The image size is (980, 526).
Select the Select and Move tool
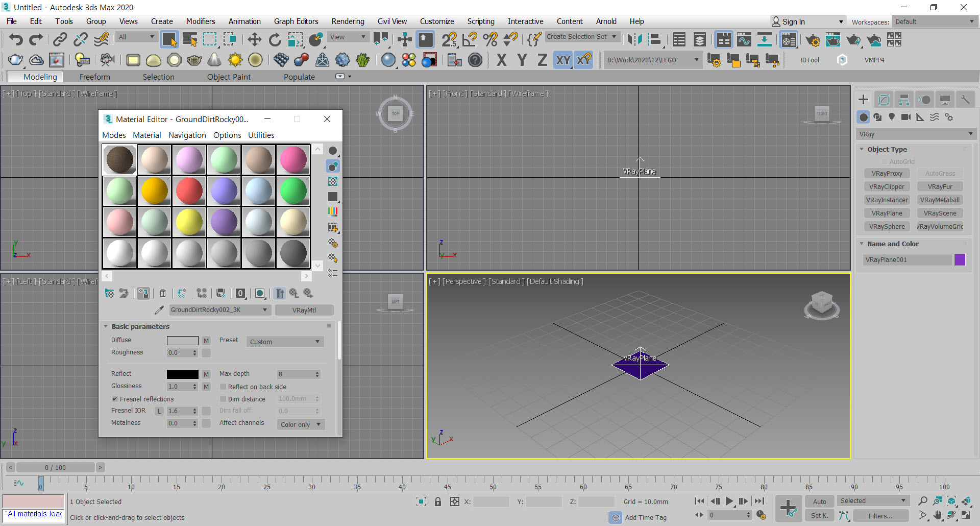click(254, 40)
